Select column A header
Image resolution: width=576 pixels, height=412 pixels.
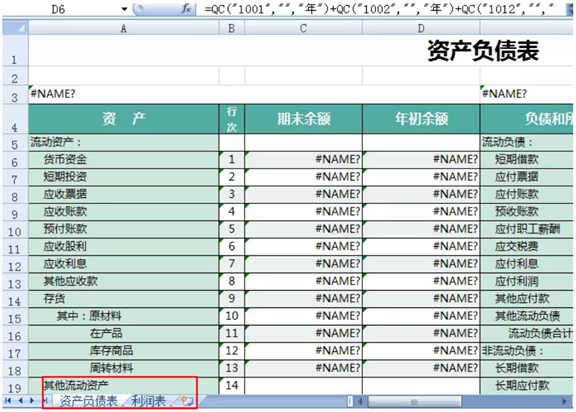[x=124, y=28]
